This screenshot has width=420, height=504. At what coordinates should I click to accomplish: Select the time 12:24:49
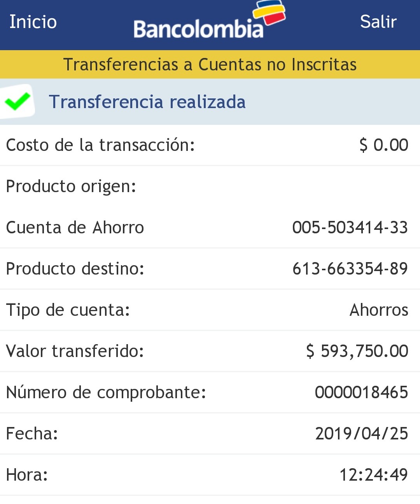(x=373, y=475)
